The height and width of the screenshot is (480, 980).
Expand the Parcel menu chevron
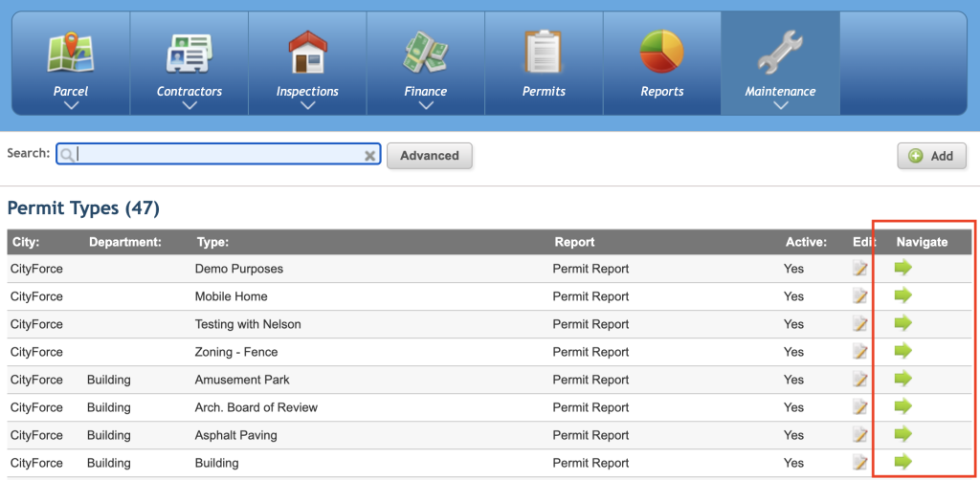click(71, 105)
